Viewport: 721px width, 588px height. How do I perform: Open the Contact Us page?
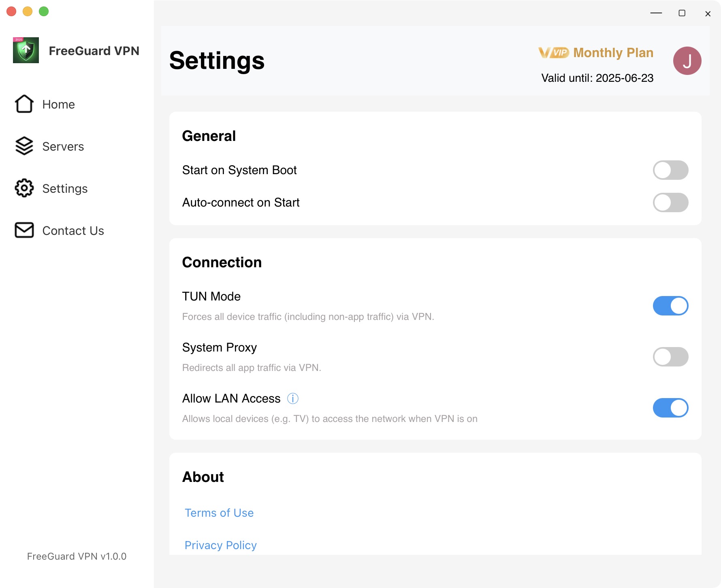click(x=73, y=230)
